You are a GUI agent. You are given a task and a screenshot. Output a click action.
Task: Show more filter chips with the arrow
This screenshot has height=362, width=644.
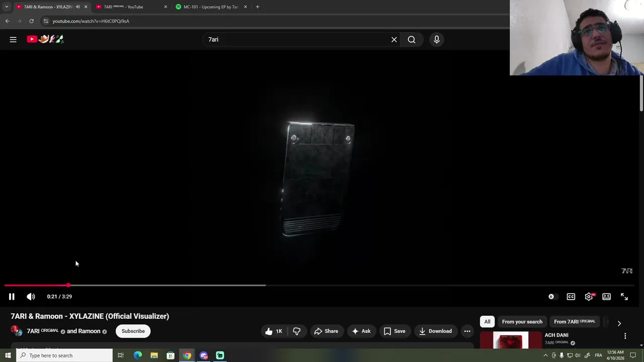tap(619, 323)
